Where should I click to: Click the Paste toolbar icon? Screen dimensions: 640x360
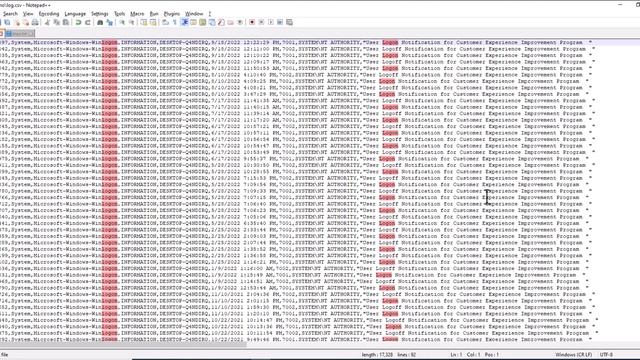66,22
